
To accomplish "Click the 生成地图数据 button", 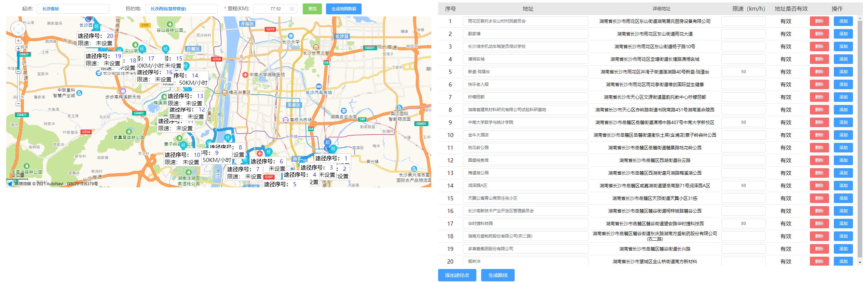I will [344, 9].
